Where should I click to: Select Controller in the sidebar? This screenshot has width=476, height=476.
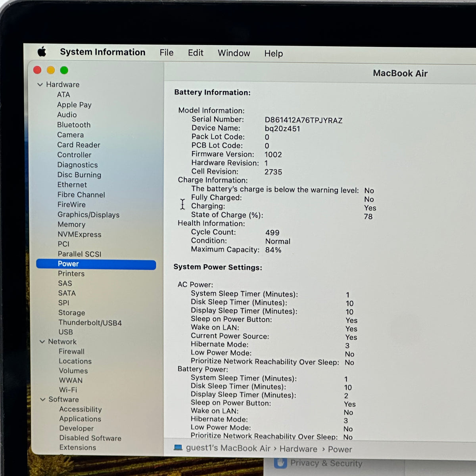coord(74,155)
